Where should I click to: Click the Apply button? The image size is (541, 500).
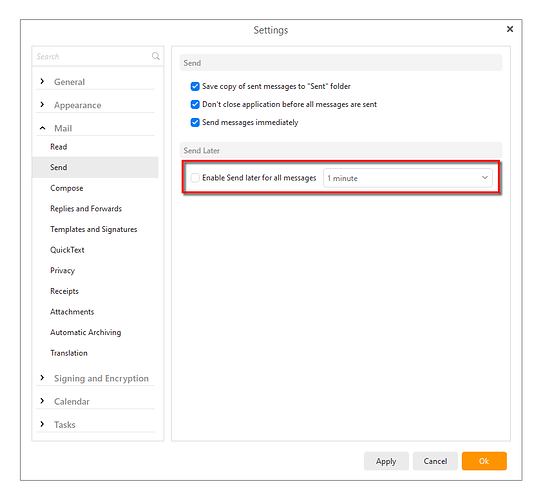pos(386,461)
